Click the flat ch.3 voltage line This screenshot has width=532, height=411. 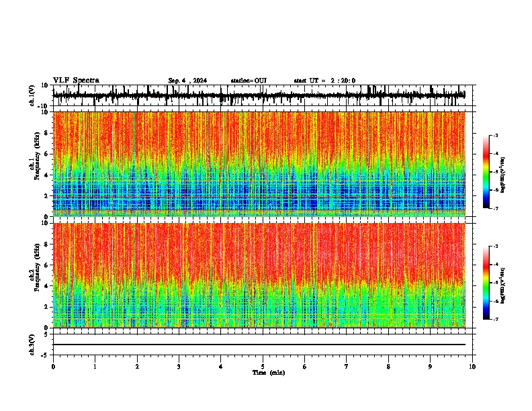[x=259, y=345]
